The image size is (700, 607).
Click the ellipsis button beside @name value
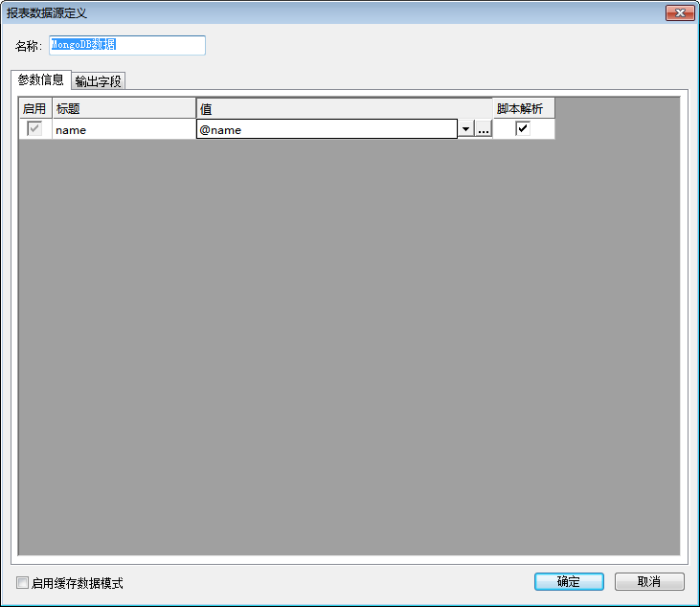pyautogui.click(x=484, y=129)
